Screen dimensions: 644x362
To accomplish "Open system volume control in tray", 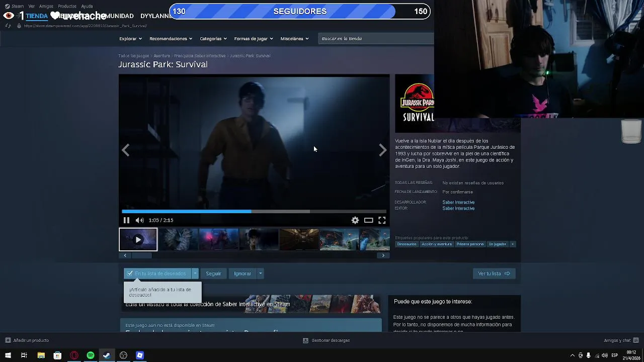I will point(605,355).
